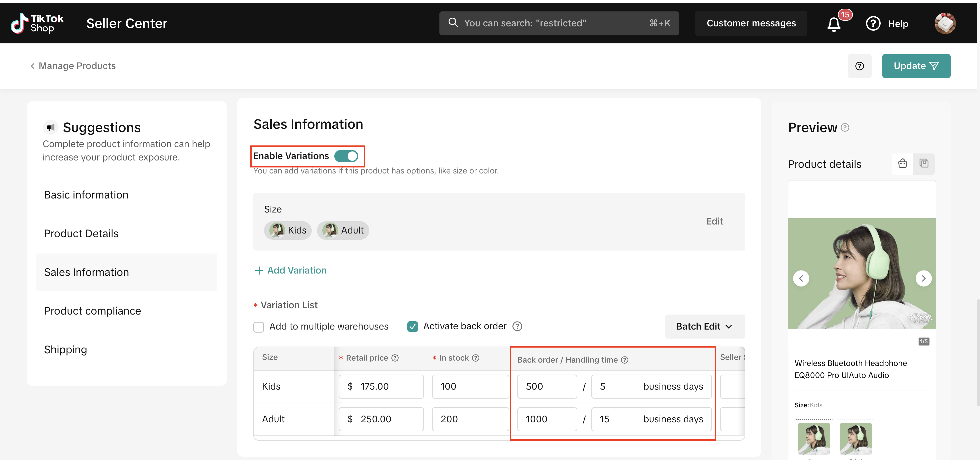Click the Retail price help icon
The width and height of the screenshot is (980, 460).
[x=395, y=358]
